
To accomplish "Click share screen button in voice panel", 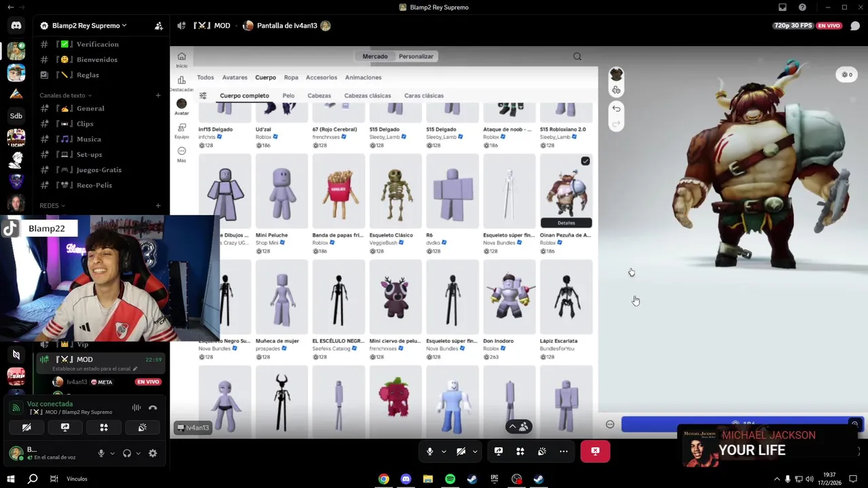I will click(x=65, y=428).
